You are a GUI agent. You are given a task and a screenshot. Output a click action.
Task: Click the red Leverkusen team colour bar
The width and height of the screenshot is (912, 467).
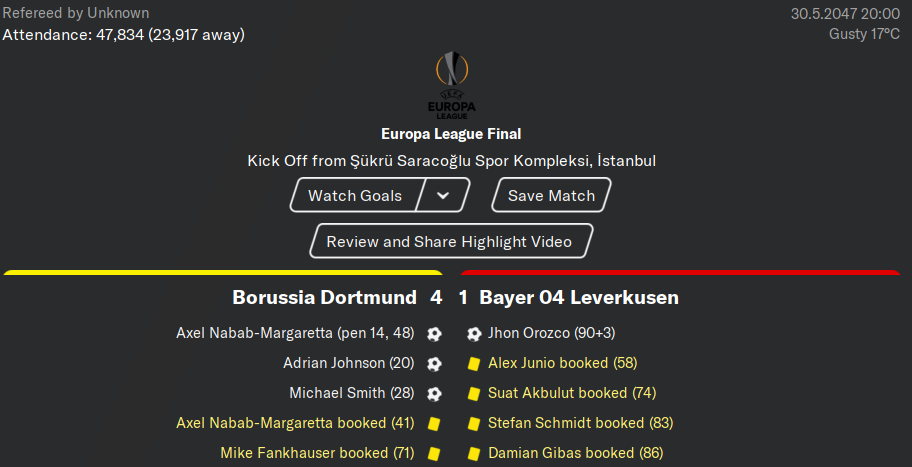coord(681,272)
